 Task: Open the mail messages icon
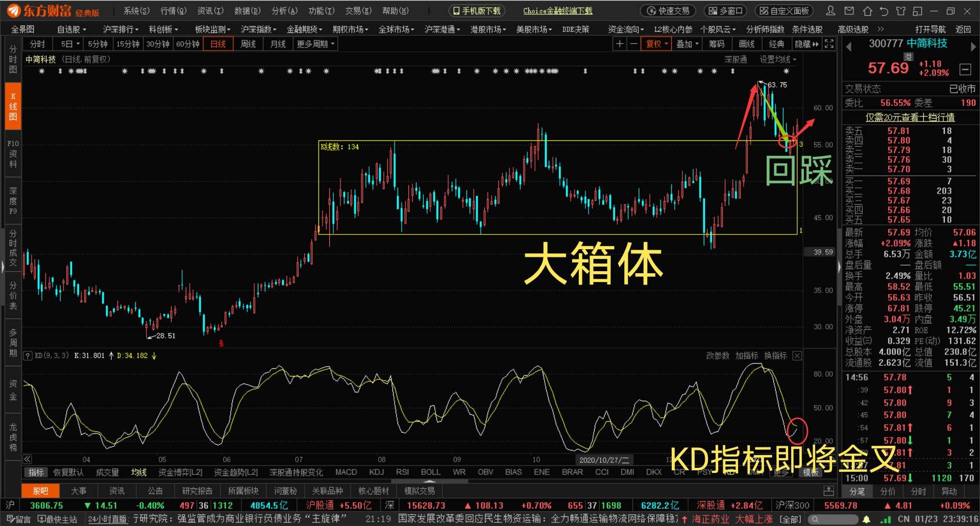click(x=849, y=11)
